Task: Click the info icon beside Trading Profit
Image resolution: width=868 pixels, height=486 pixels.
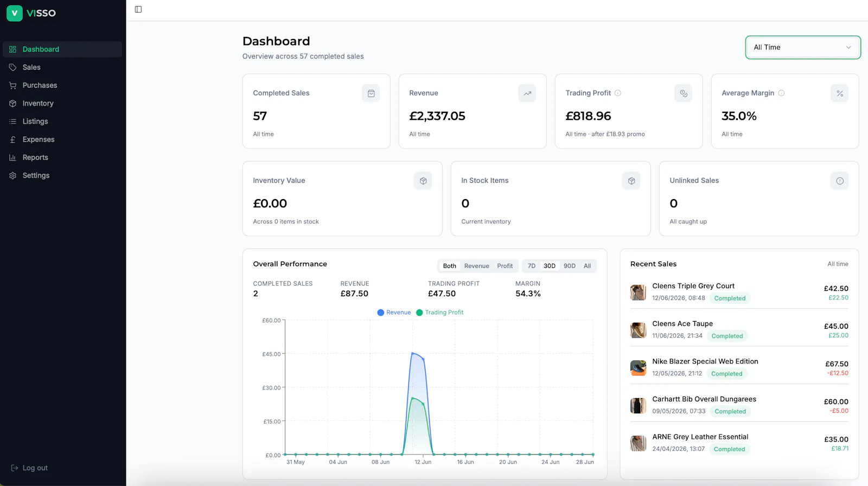Action: pyautogui.click(x=618, y=93)
